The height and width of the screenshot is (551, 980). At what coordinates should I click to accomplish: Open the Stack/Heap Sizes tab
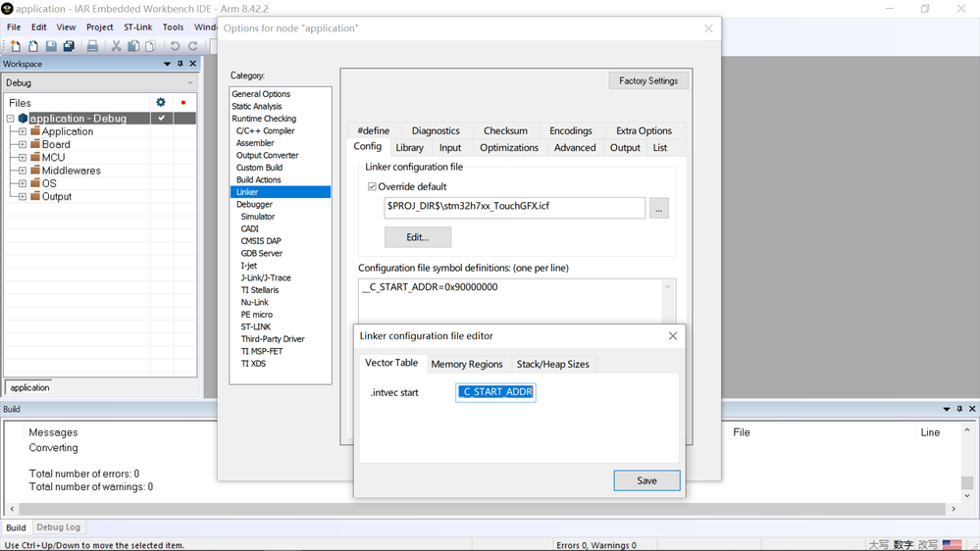tap(552, 364)
